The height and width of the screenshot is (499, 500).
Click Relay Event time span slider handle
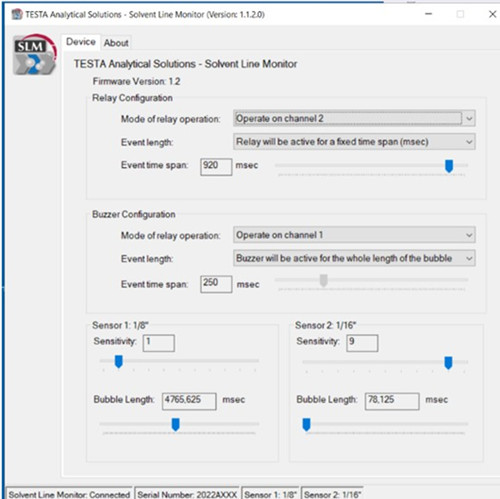[449, 166]
